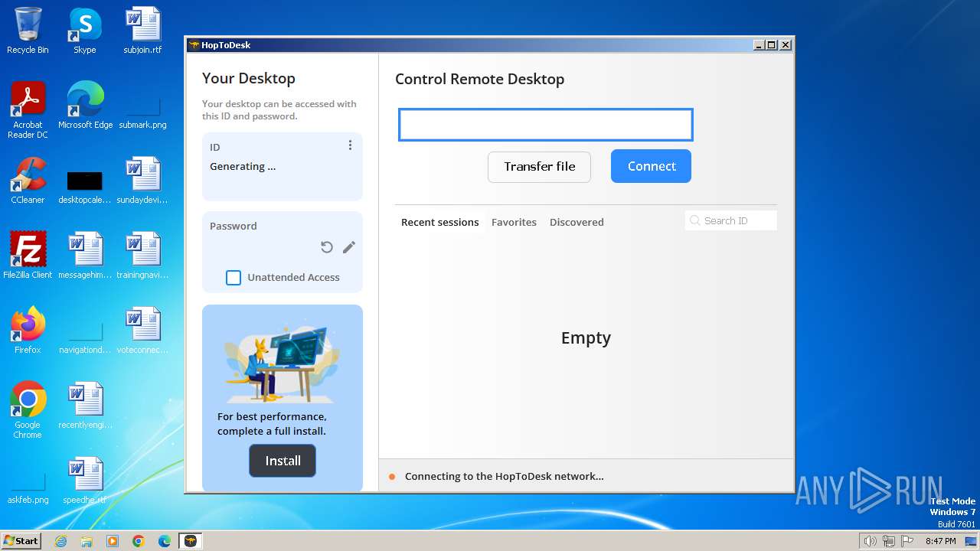Click the orange connection status dot
Viewport: 980px width, 551px height.
[x=392, y=477]
